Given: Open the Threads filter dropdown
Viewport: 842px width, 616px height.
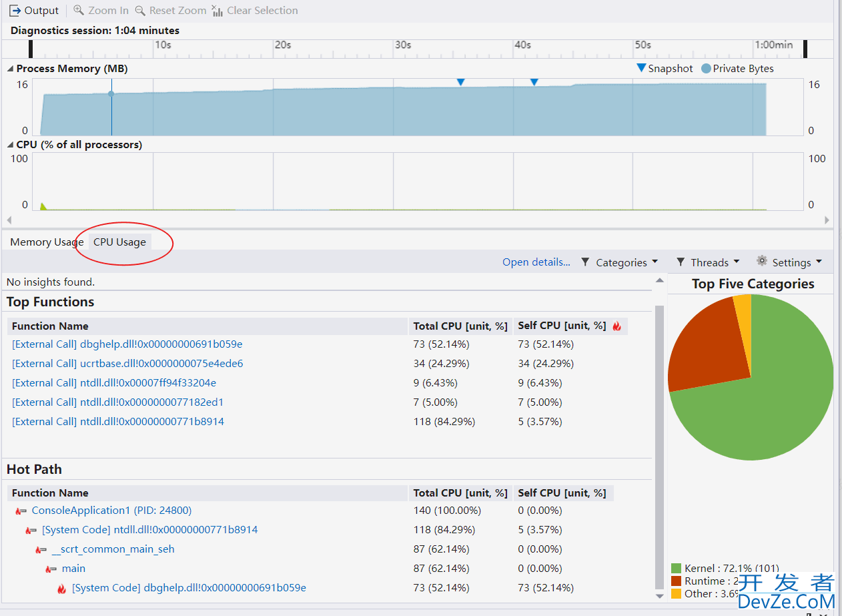Looking at the screenshot, I should (x=708, y=262).
